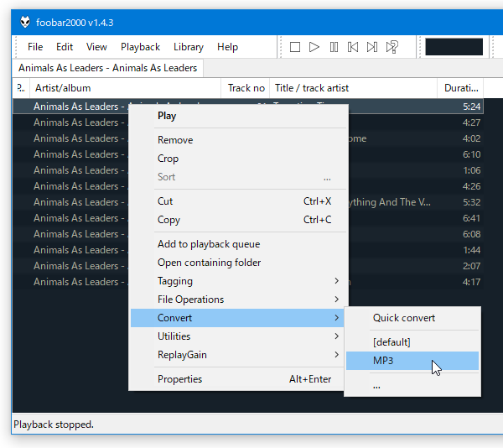Select the track with duration 2:07
This screenshot has width=503, height=448.
tap(248, 266)
